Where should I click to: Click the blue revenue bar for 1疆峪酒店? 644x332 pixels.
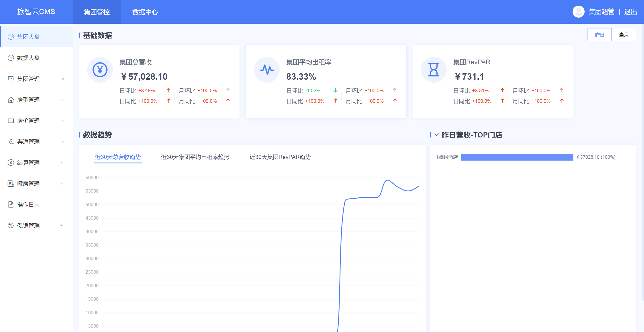click(x=517, y=157)
